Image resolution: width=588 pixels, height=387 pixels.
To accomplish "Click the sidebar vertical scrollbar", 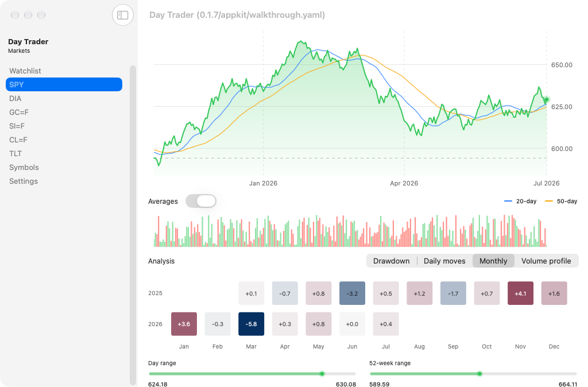I will click(133, 225).
